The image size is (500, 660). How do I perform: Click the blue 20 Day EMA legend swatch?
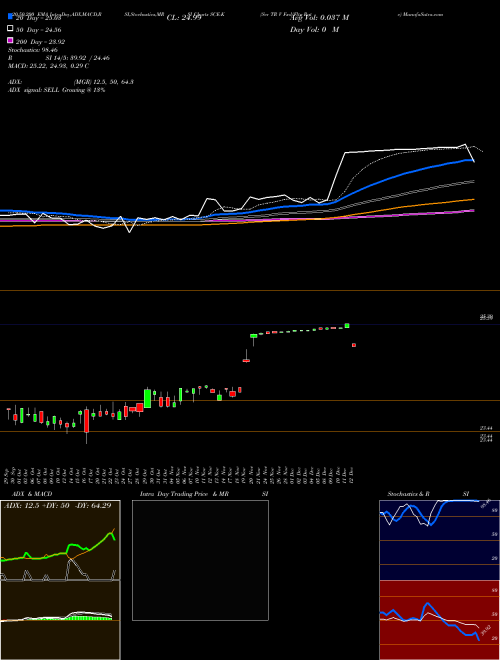[x=10, y=17]
